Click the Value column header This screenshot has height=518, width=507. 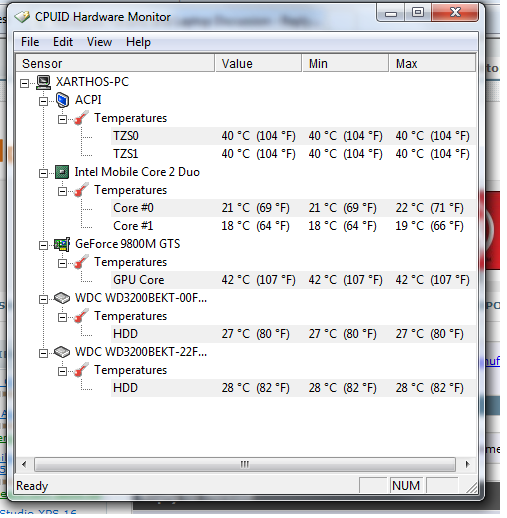tap(258, 63)
